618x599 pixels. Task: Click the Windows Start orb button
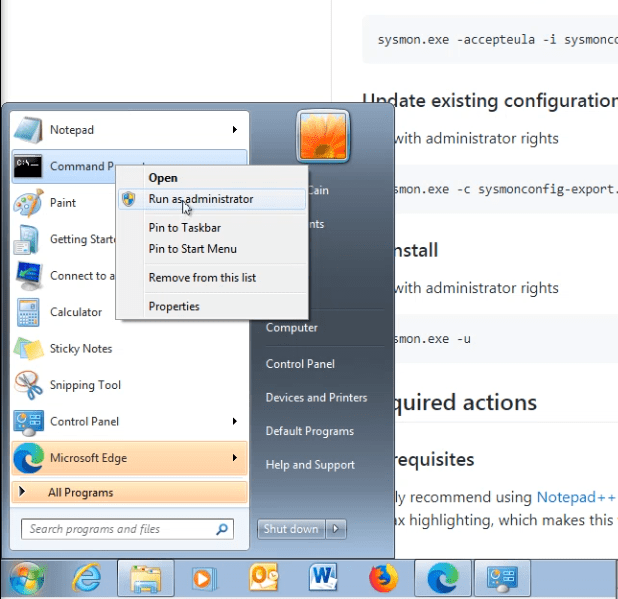[27, 578]
